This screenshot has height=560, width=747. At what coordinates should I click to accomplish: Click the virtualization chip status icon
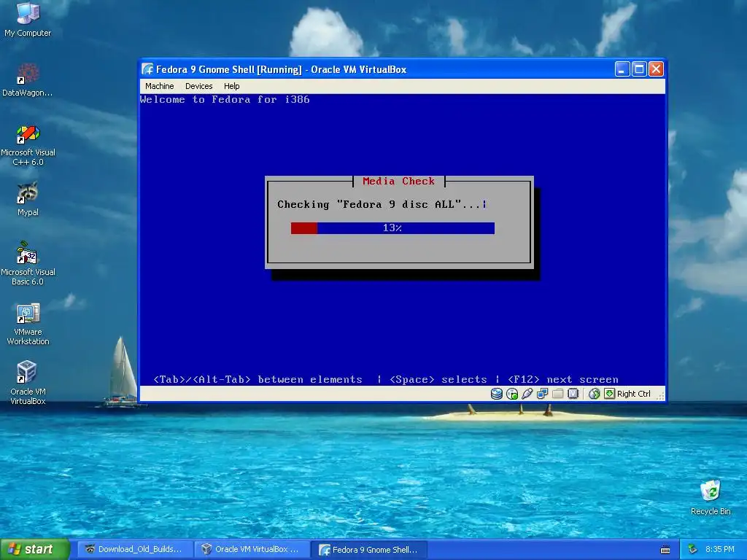[573, 394]
